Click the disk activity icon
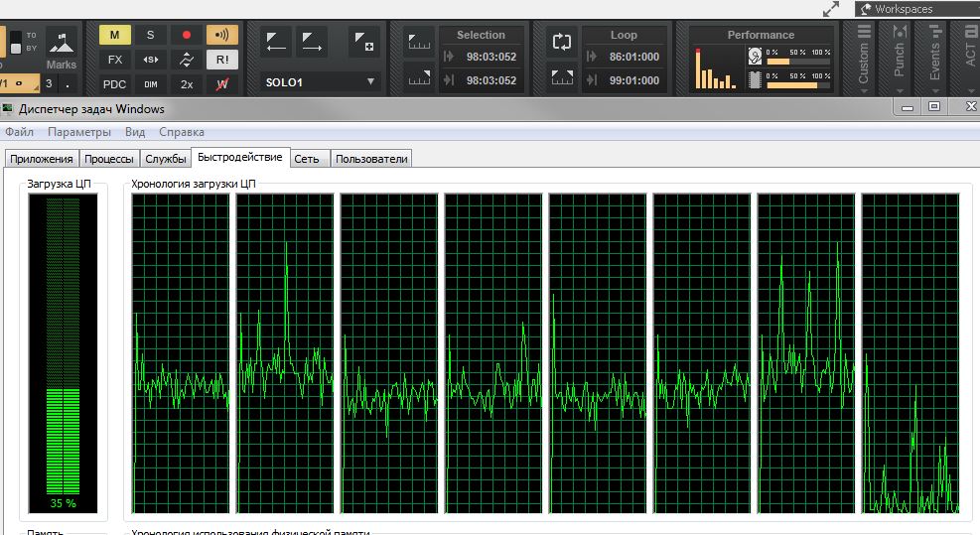Screen dimensions: 980x535 (x=755, y=57)
